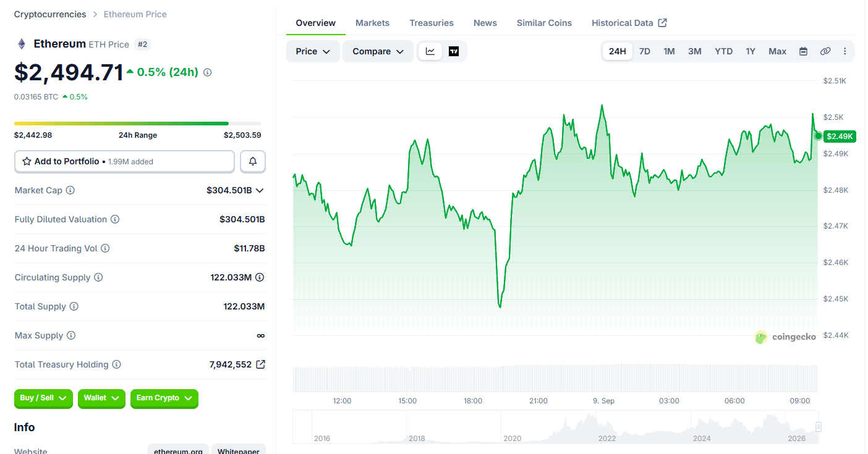Click the 7,942,552 treasury holding value
The height and width of the screenshot is (454, 868).
[231, 364]
